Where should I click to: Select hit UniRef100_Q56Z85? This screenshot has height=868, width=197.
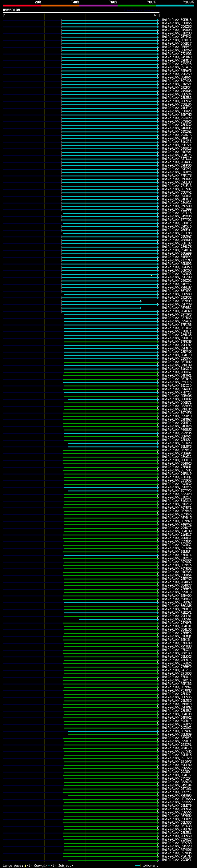176,26
